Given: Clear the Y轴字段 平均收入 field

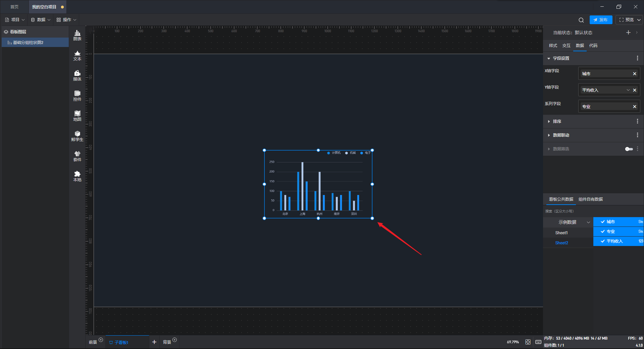Looking at the screenshot, I should (635, 90).
